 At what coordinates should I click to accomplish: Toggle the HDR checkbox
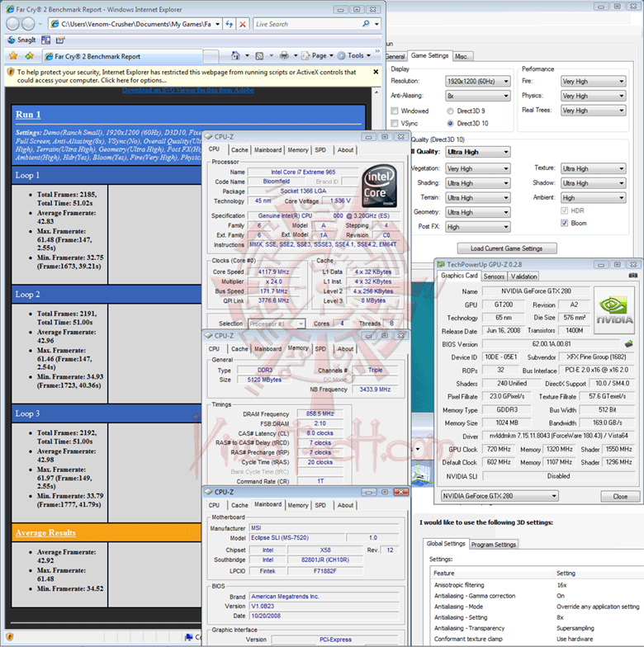point(565,210)
